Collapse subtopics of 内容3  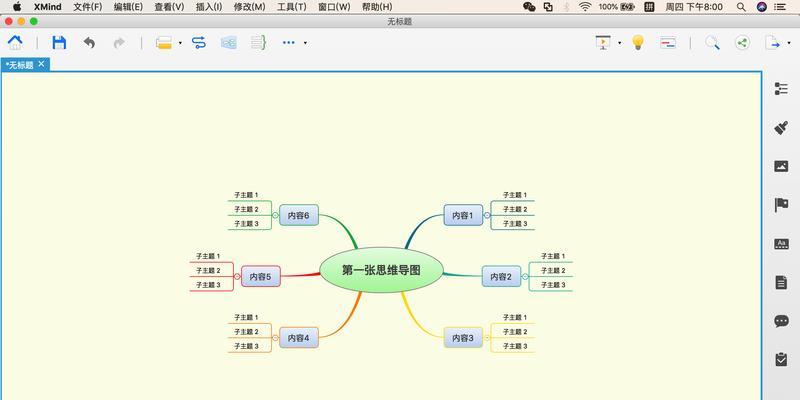click(x=487, y=338)
